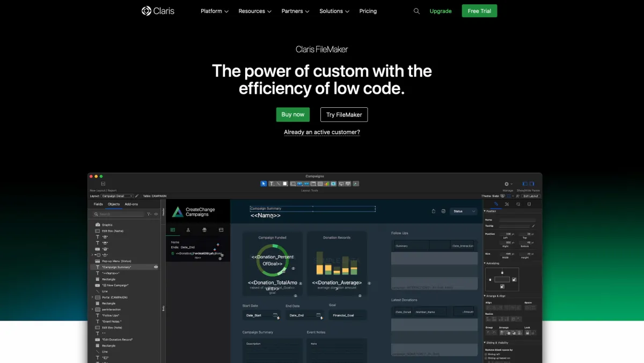
Task: Open the website search icon
Action: tap(416, 11)
